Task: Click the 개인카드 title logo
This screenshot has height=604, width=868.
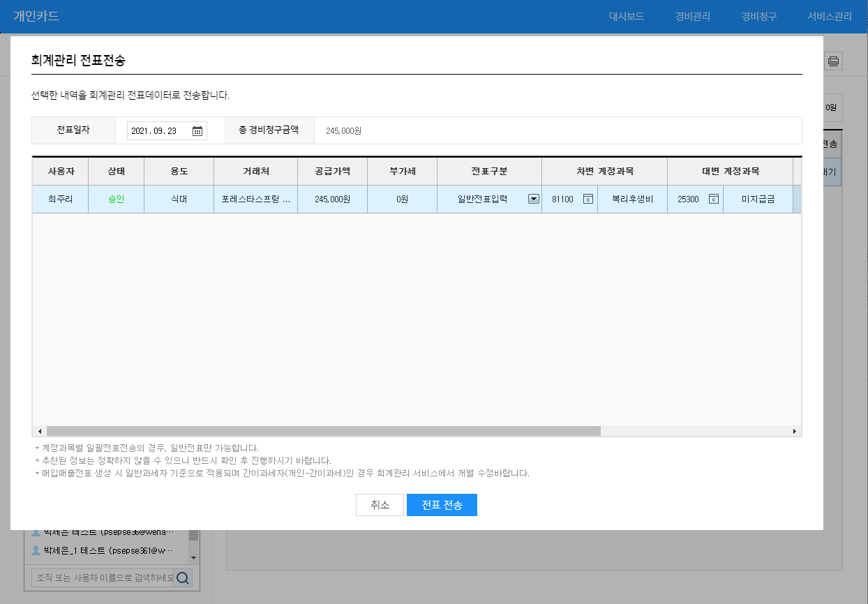Action: [x=36, y=16]
